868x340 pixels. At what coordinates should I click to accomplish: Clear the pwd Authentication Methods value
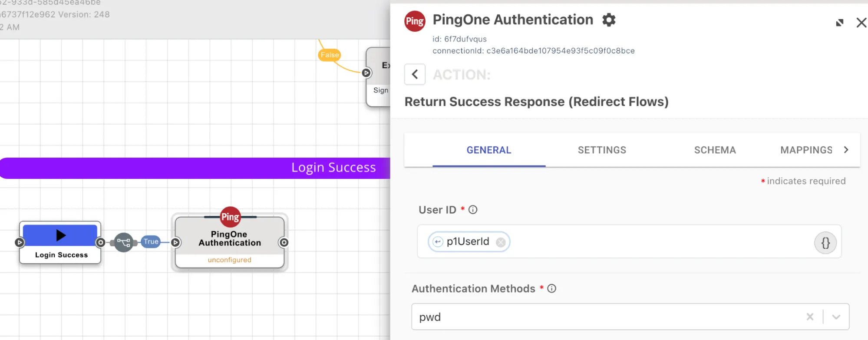pyautogui.click(x=810, y=317)
